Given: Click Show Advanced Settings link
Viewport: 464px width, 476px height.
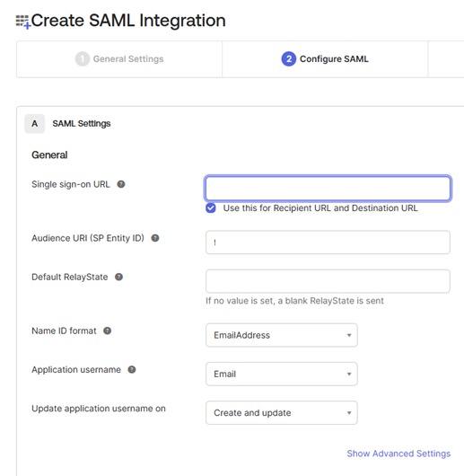Looking at the screenshot, I should 398,454.
